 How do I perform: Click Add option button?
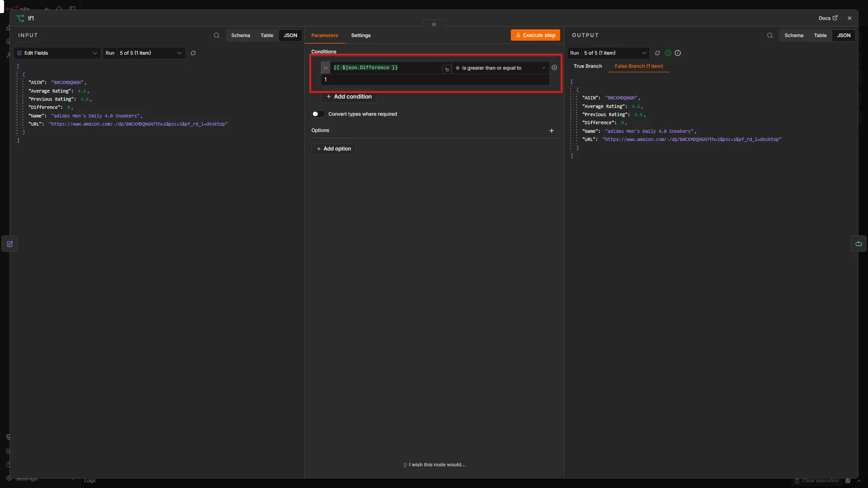(334, 149)
